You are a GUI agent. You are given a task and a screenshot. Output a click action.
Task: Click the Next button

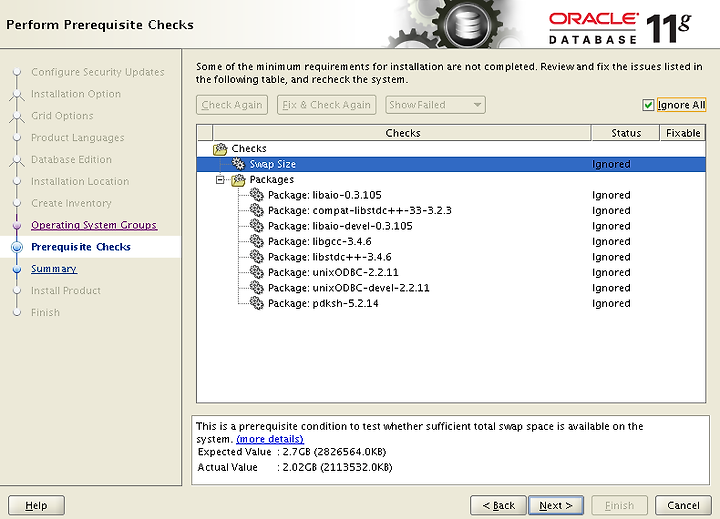click(556, 505)
